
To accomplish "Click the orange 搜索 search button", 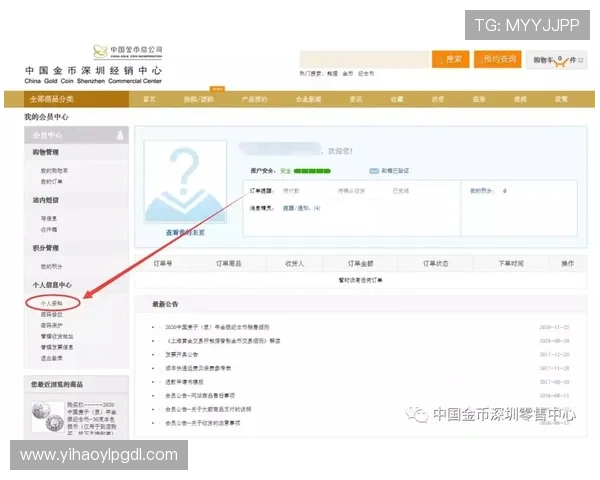I will [x=450, y=59].
